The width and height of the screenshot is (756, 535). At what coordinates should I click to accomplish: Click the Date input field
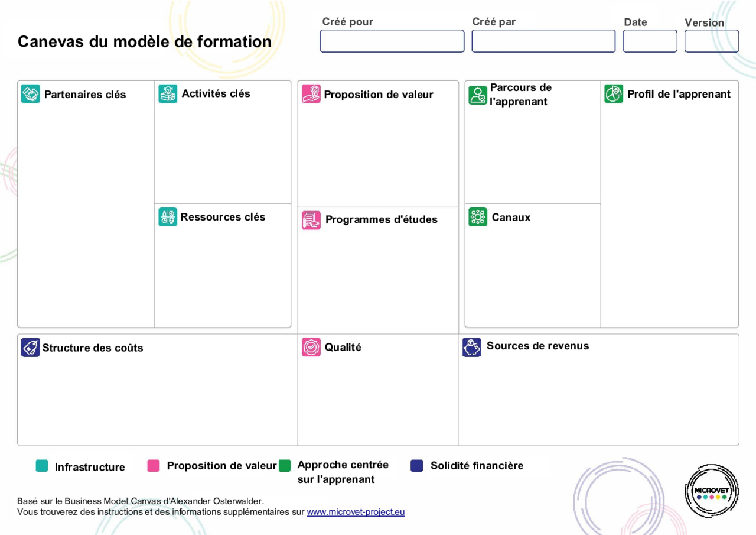650,41
